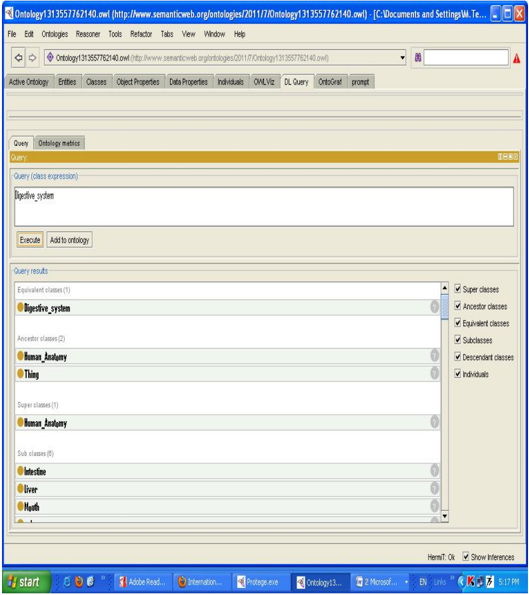Image resolution: width=529 pixels, height=595 pixels.
Task: Open Internet Explorer from quick launch
Action: click(67, 581)
